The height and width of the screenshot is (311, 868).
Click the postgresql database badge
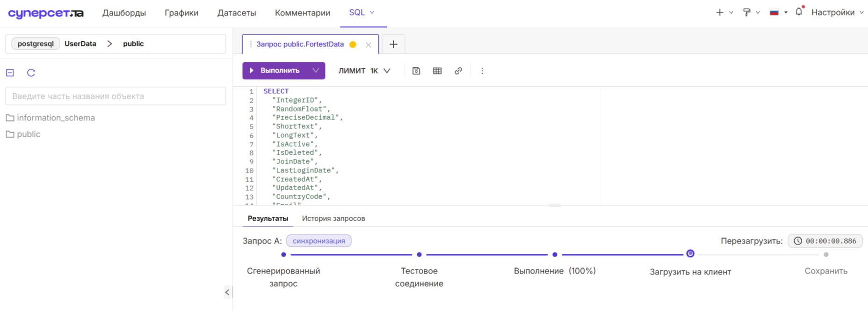coord(36,44)
